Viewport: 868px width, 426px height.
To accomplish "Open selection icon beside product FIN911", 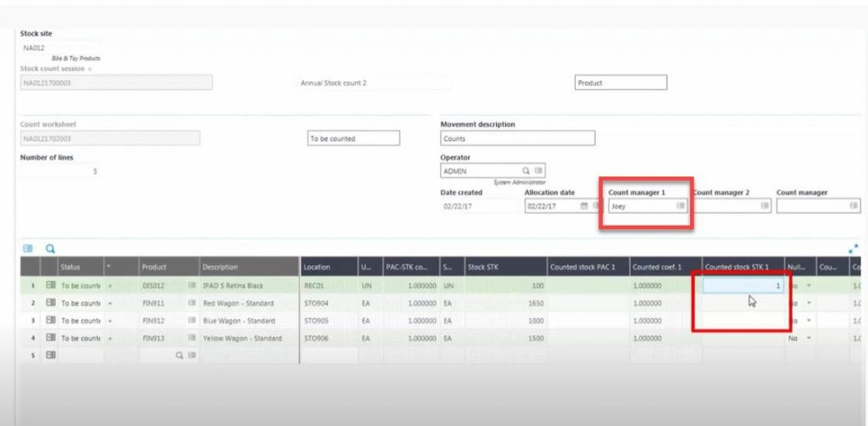I will pos(192,303).
